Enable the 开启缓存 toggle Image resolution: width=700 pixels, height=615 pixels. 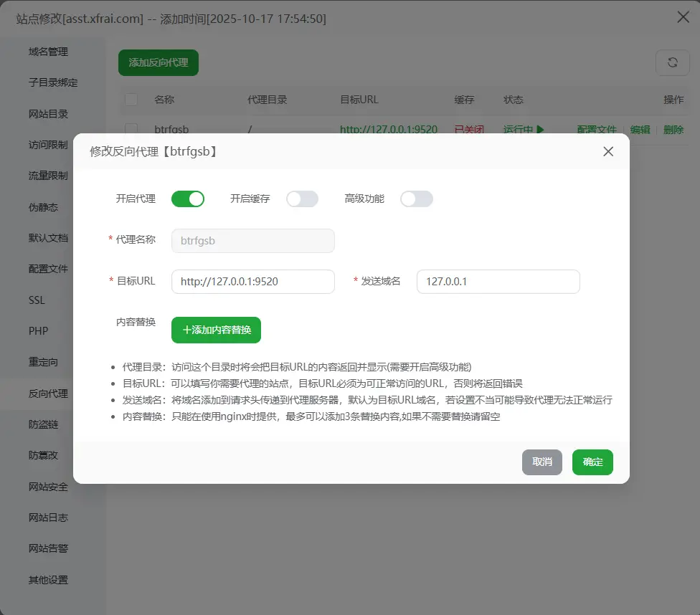302,199
